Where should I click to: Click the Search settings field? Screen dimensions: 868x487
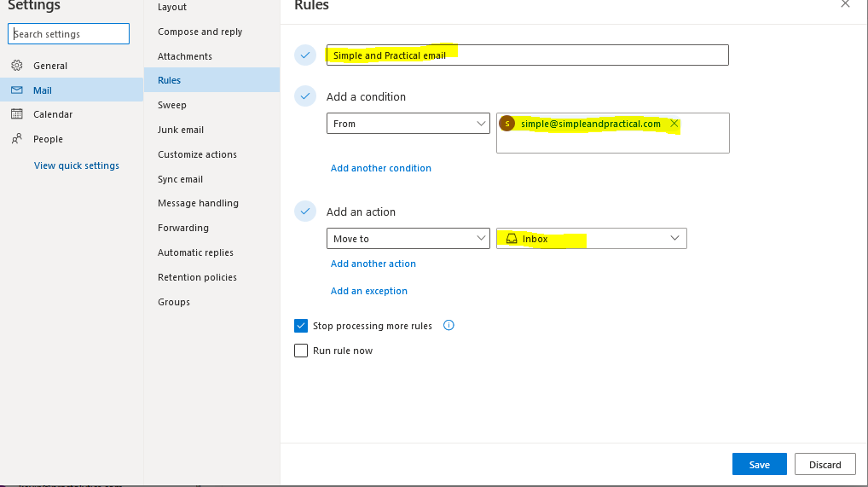(69, 34)
